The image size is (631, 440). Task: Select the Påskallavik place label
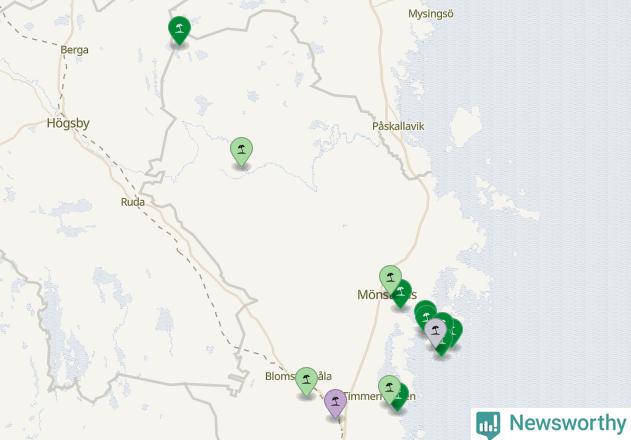[398, 126]
